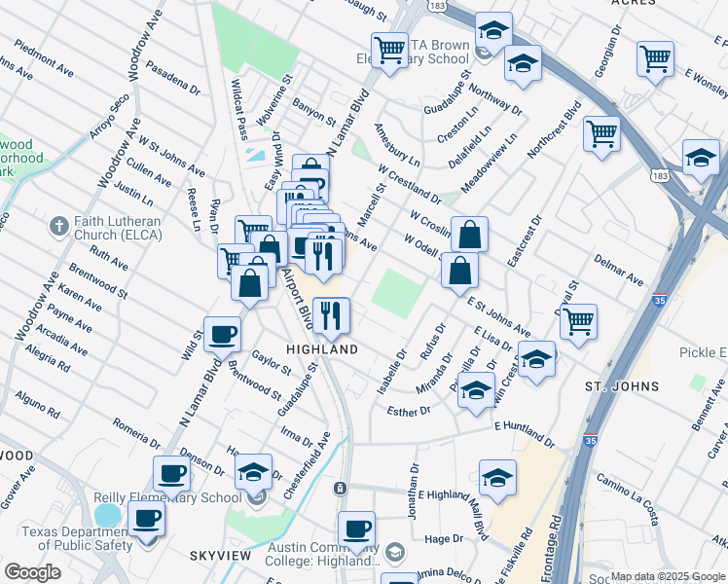The height and width of the screenshot is (584, 728).
Task: Click the front shopping bag marker left of Airport Blvd
Action: tap(250, 283)
